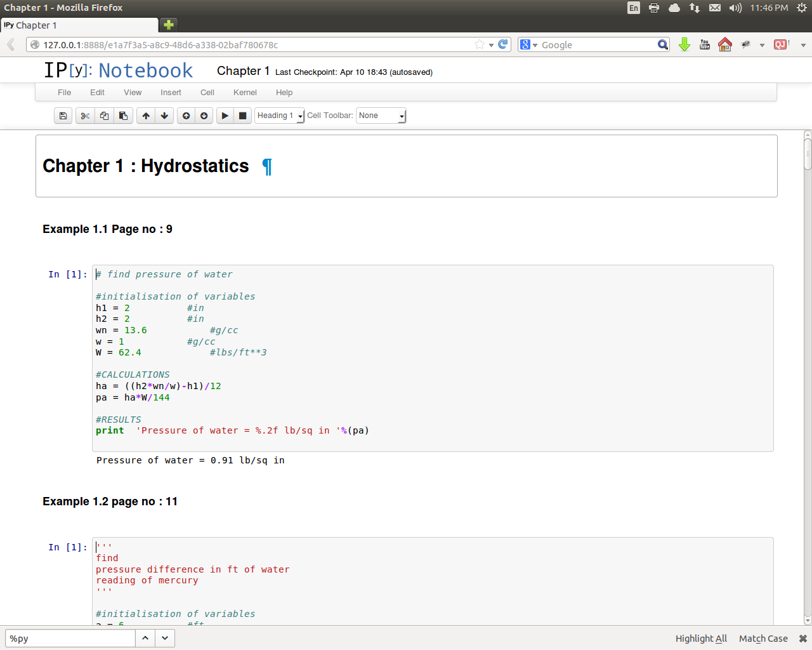The image size is (812, 650).
Task: Find next match with the down arrow
Action: (x=165, y=639)
